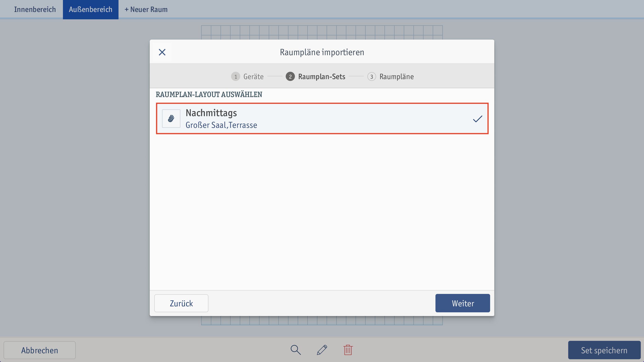Continue with the Weiter button

pos(463,303)
